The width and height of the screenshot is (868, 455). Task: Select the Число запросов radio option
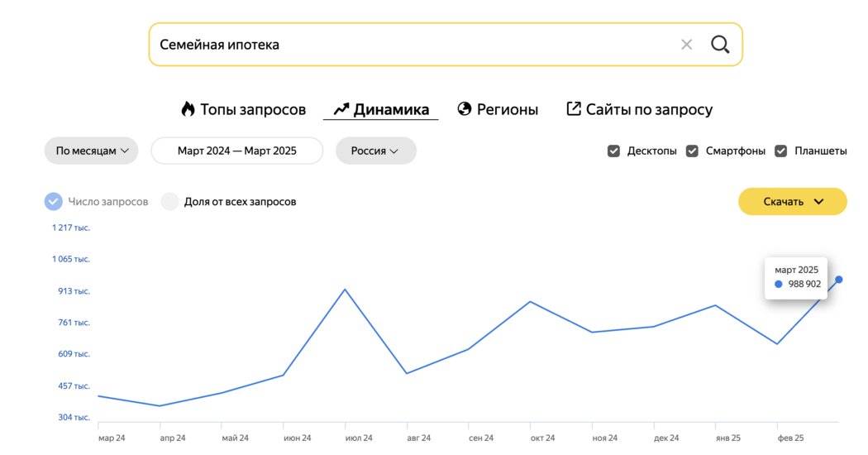point(54,202)
